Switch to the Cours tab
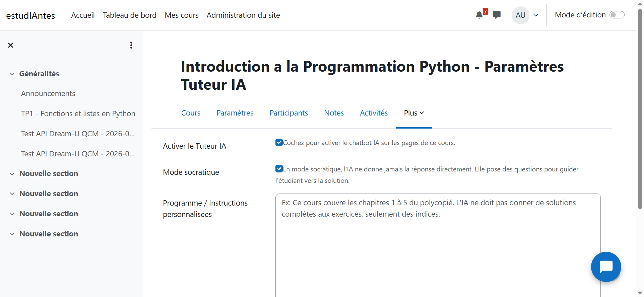The height and width of the screenshot is (297, 644). (191, 113)
